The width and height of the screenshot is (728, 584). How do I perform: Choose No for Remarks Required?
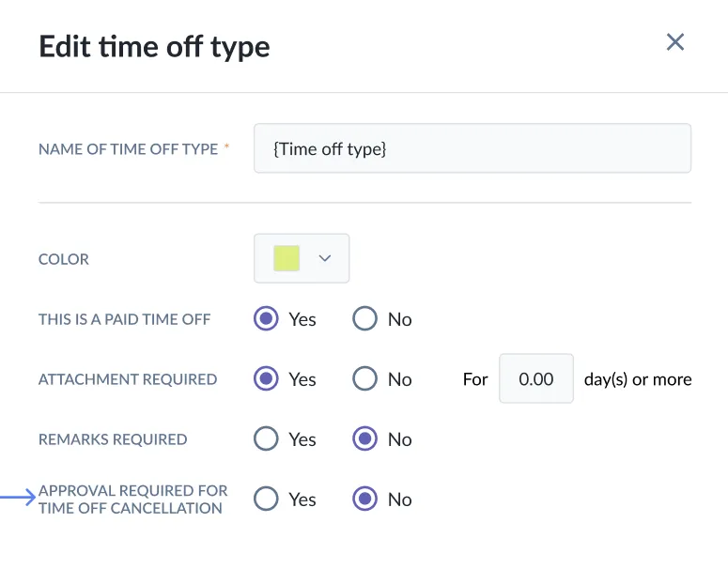coord(364,439)
